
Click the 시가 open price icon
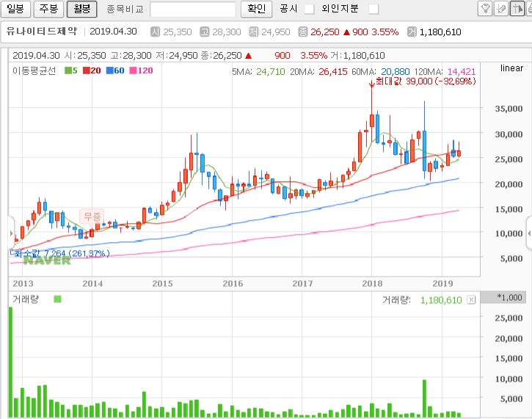155,32
